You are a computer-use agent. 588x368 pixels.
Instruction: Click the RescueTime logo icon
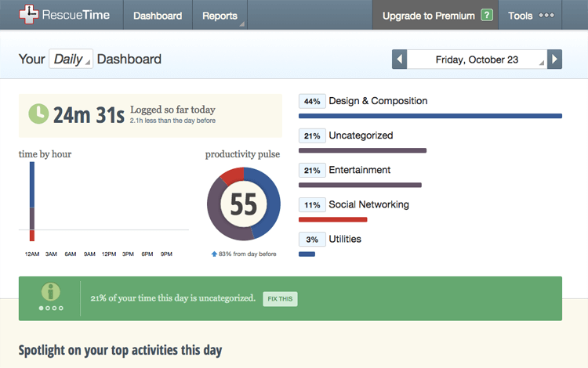point(28,15)
